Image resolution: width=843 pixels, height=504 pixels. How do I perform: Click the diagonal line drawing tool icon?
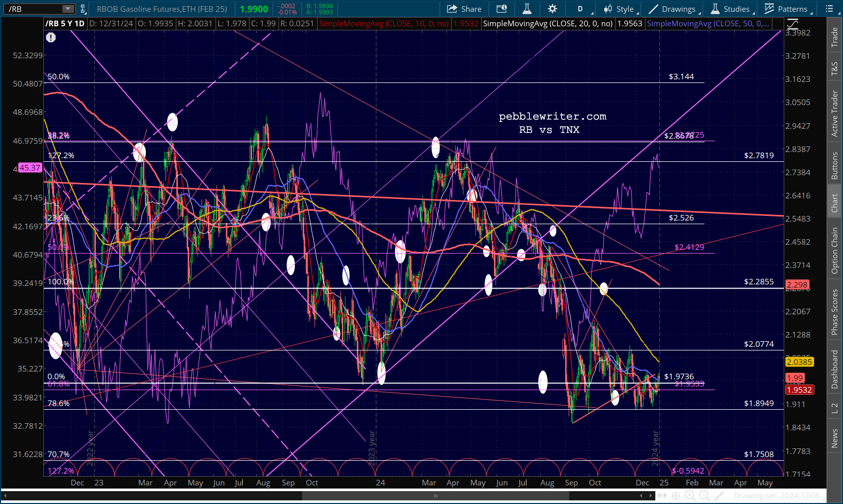click(719, 496)
